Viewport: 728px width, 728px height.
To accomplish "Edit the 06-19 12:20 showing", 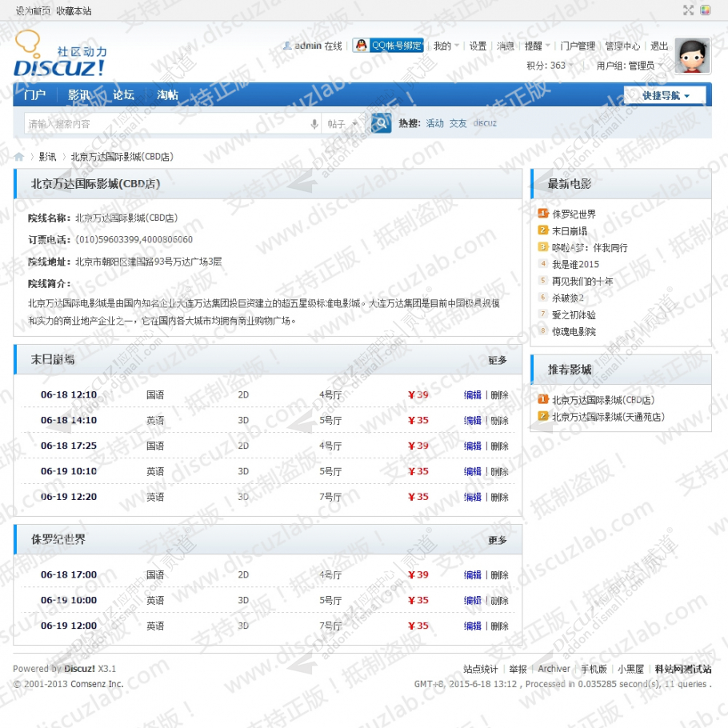I will [x=473, y=498].
